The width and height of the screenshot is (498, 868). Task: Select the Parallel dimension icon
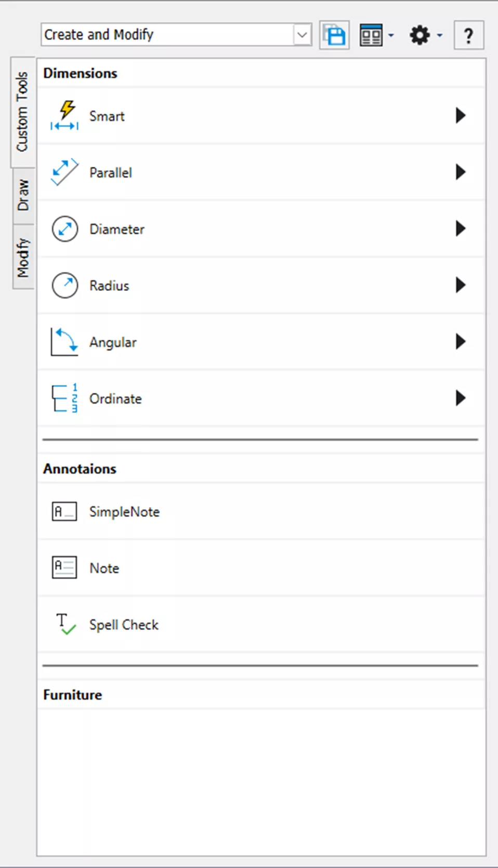64,172
